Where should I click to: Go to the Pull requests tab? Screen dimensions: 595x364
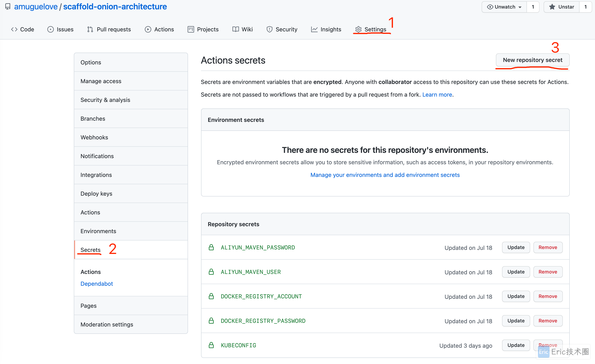pyautogui.click(x=109, y=29)
